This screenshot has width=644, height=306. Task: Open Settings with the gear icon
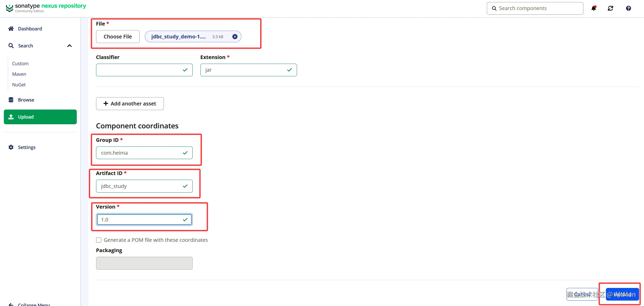(26, 147)
